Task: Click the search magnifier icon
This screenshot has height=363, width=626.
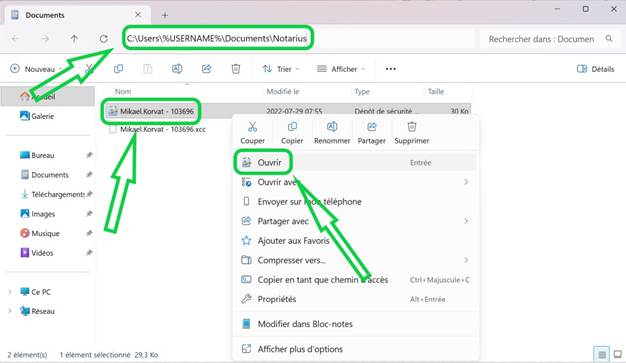Action: (609, 39)
